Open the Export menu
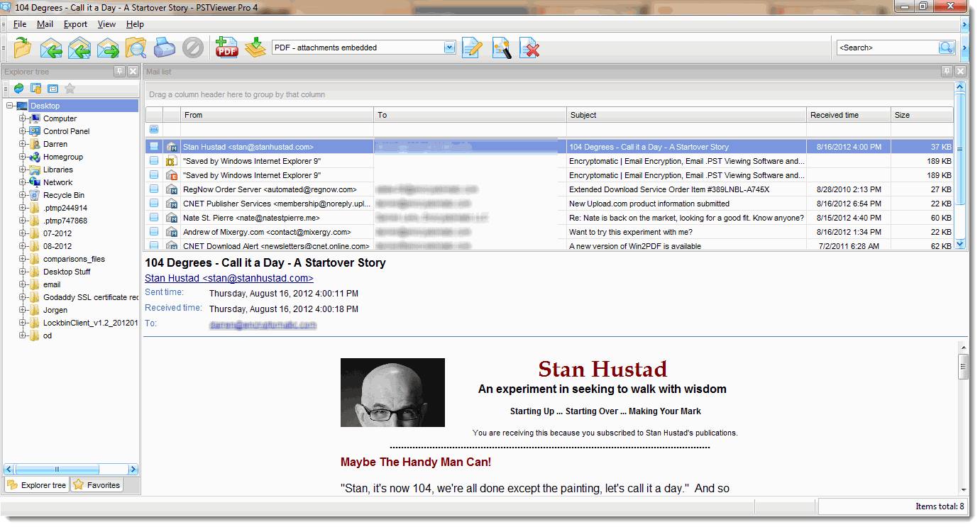 click(75, 24)
